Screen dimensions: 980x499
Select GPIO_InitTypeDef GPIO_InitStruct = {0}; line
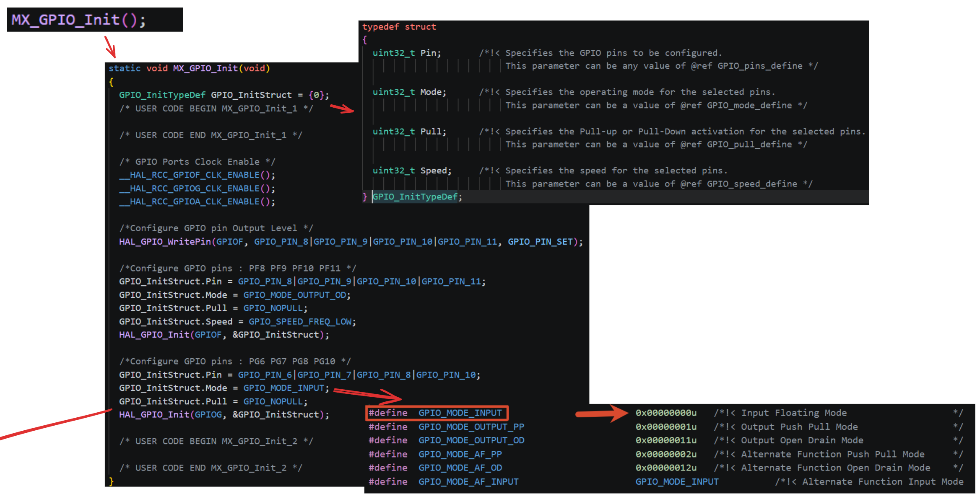[224, 95]
